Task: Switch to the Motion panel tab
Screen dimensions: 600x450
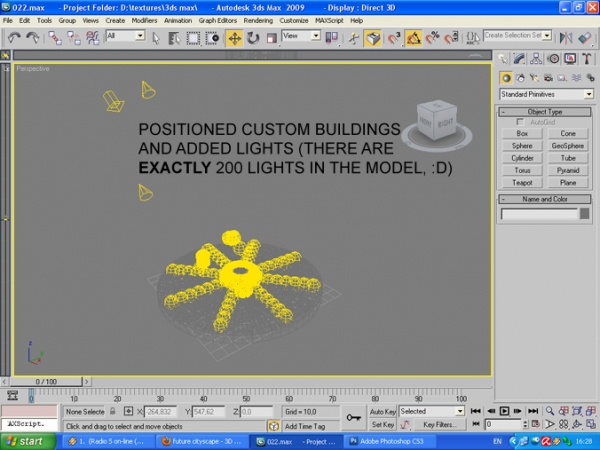Action: [x=553, y=59]
